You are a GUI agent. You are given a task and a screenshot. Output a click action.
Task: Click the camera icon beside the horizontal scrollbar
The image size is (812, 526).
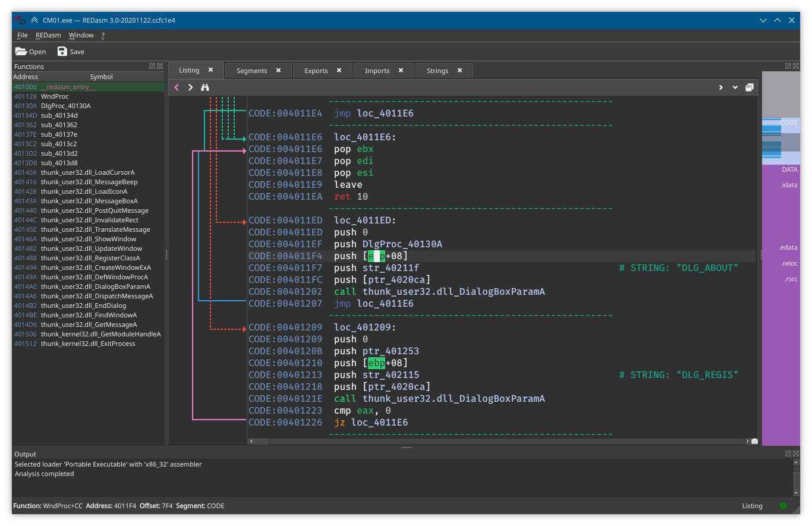coord(754,442)
